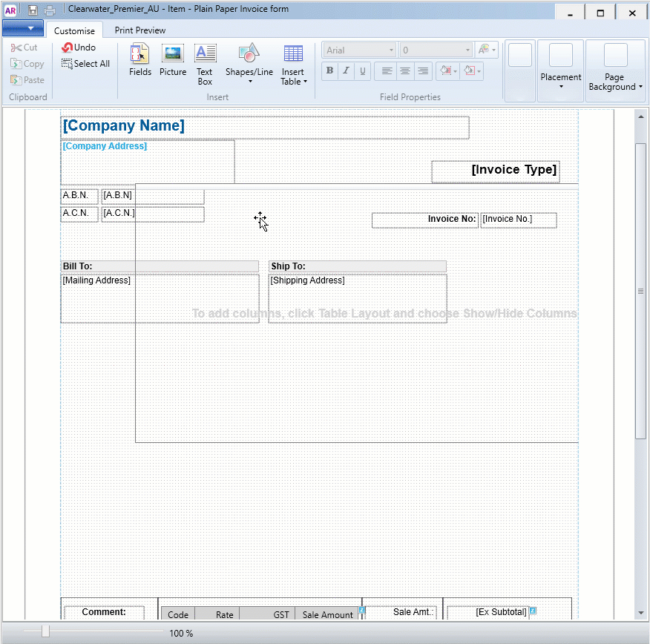Open the border colour dropdown
The image size is (650, 644).
click(x=472, y=71)
